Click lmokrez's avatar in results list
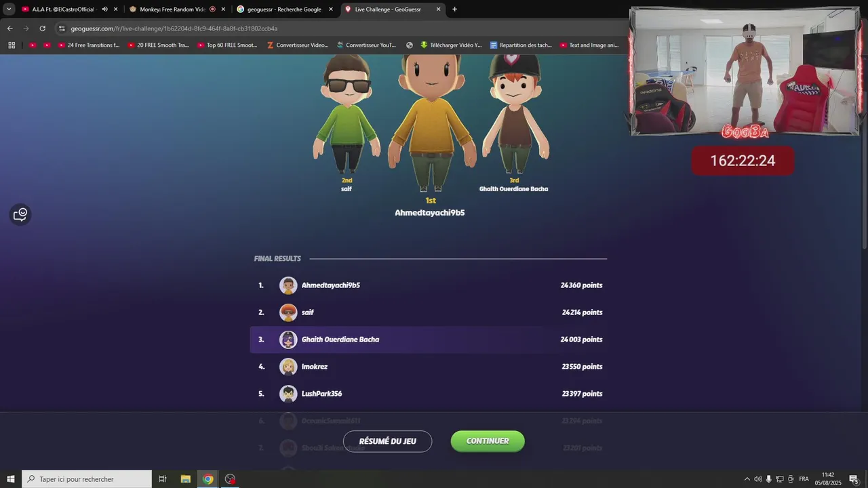Screen dimensions: 868x488 288,367
